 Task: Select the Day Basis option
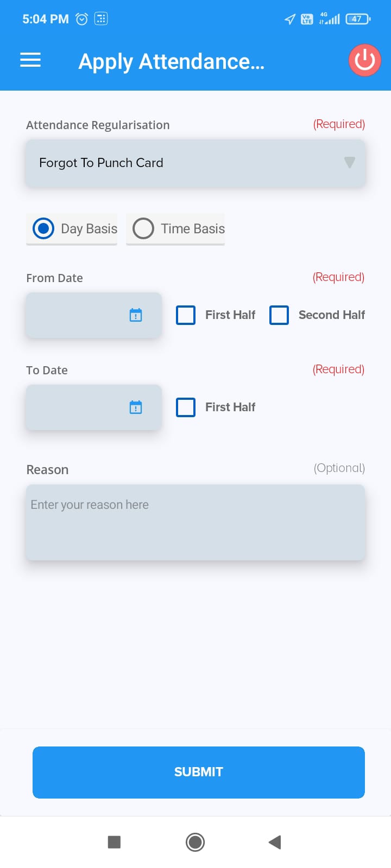(43, 229)
